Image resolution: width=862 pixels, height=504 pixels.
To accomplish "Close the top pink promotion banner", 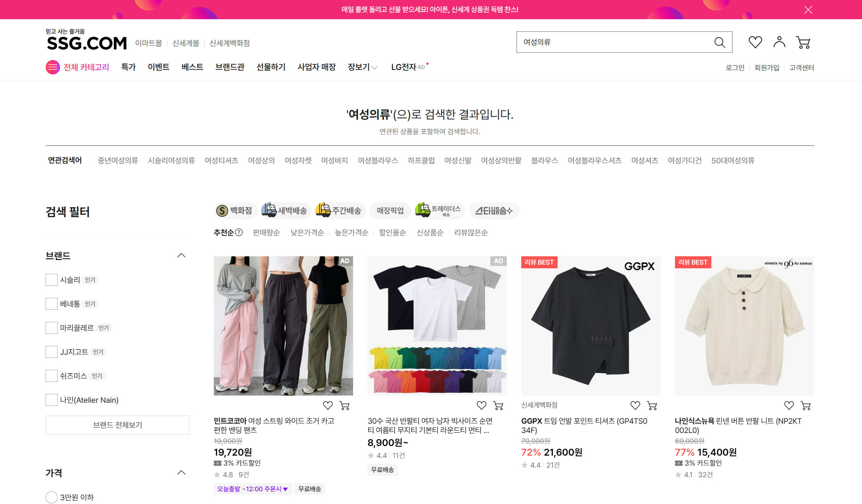I will coord(808,10).
